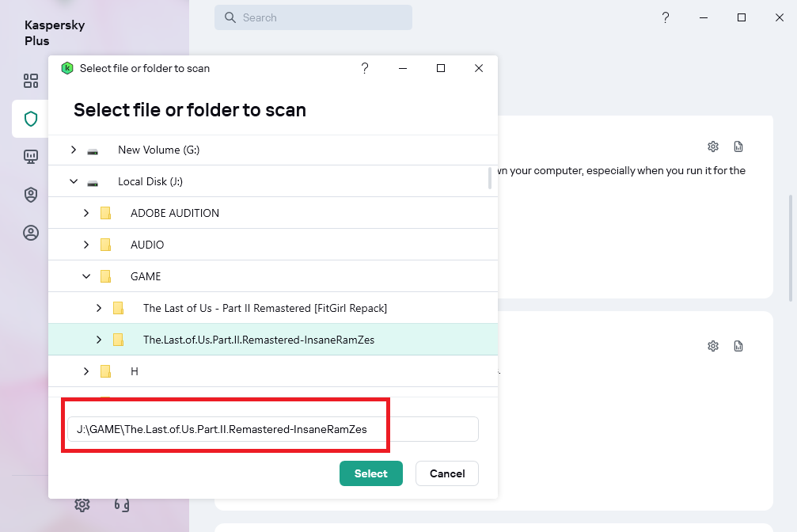
Task: Select the H folder row
Action: [x=273, y=371]
